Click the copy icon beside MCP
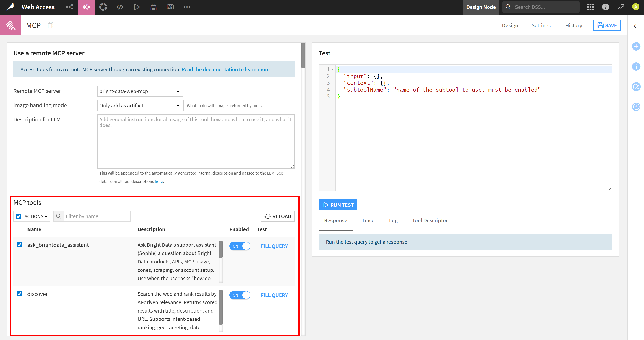Image resolution: width=644 pixels, height=340 pixels. [51, 25]
